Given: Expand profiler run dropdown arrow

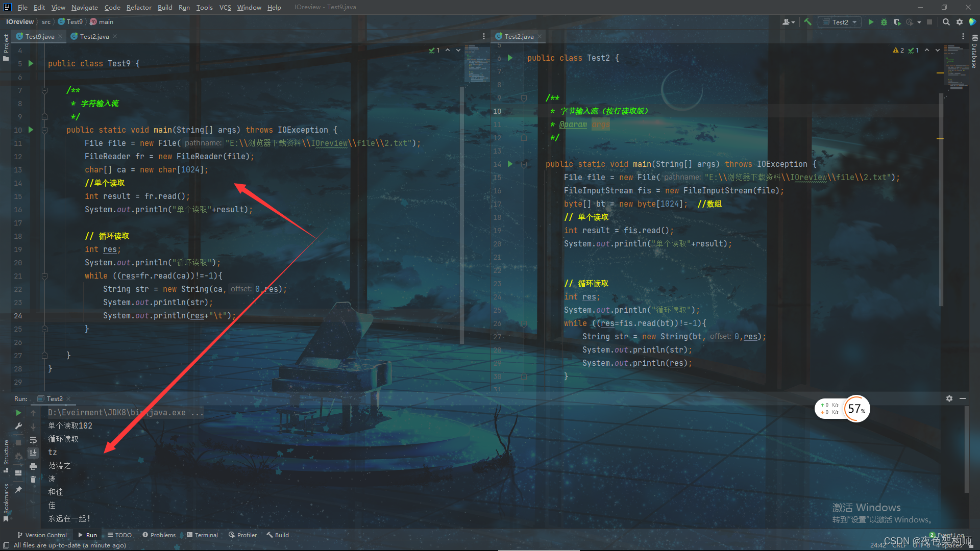Looking at the screenshot, I should pyautogui.click(x=919, y=22).
